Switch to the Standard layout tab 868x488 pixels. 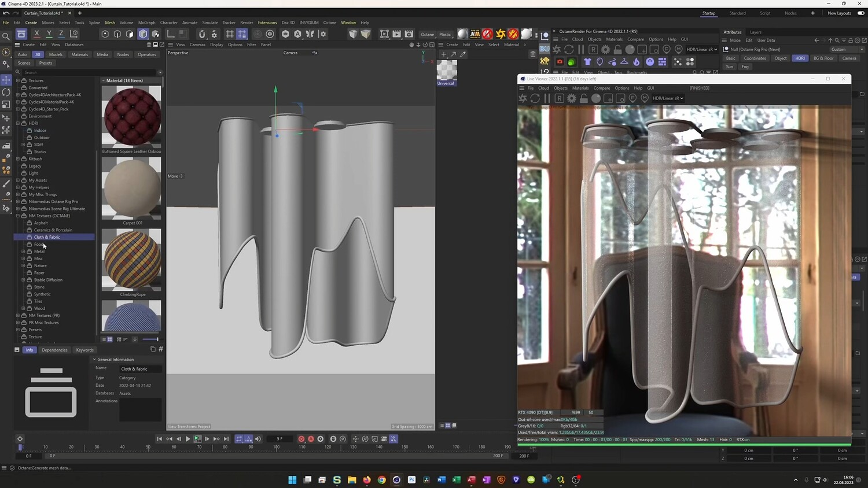pyautogui.click(x=737, y=13)
